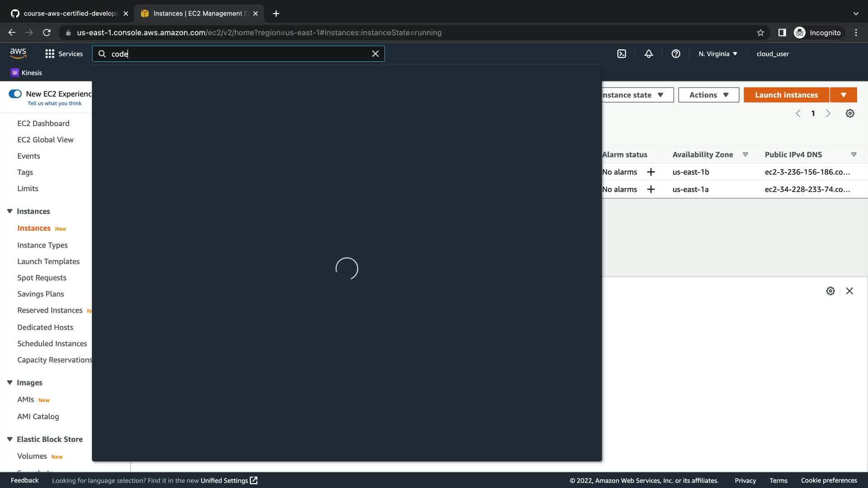The width and height of the screenshot is (868, 488).
Task: Close the details panel with X
Action: click(849, 291)
